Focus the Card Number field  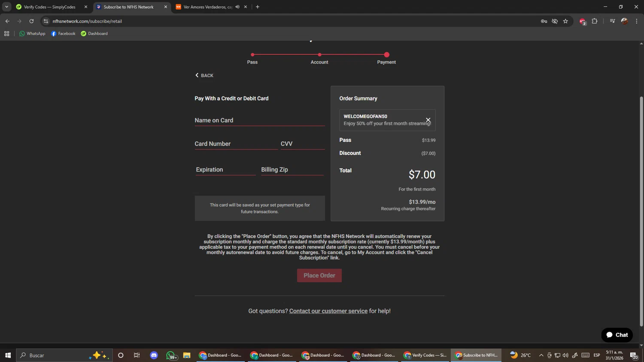[x=236, y=144]
